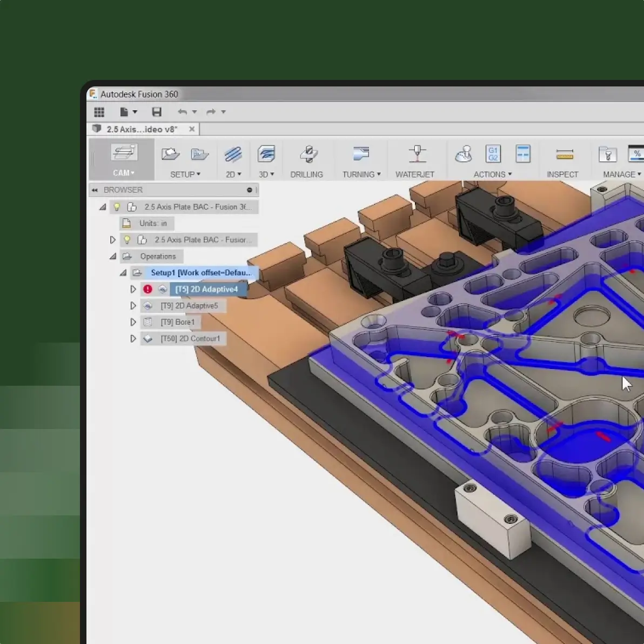Click the G1 G2 post process icon
The image size is (644, 644).
492,153
